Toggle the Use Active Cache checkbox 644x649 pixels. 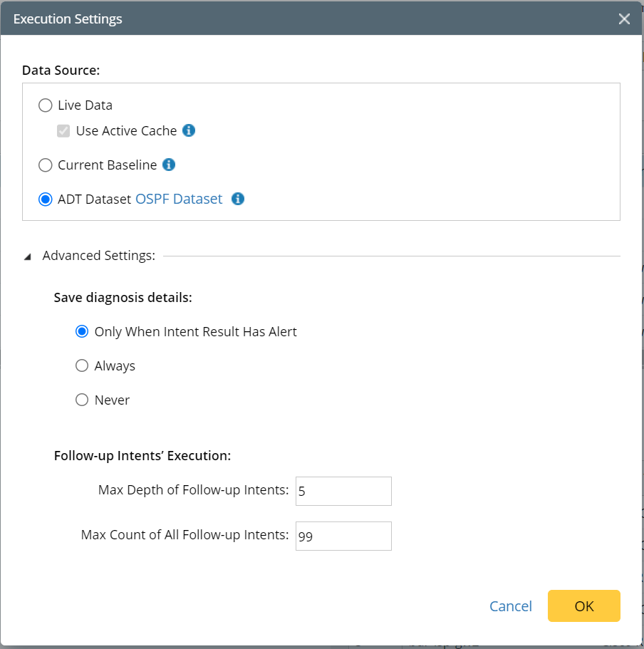(64, 131)
